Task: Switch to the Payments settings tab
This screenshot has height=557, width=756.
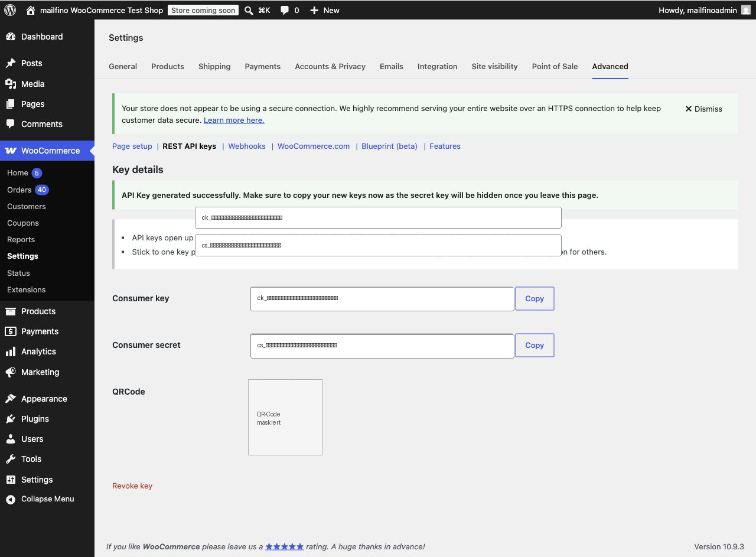Action: pos(263,66)
